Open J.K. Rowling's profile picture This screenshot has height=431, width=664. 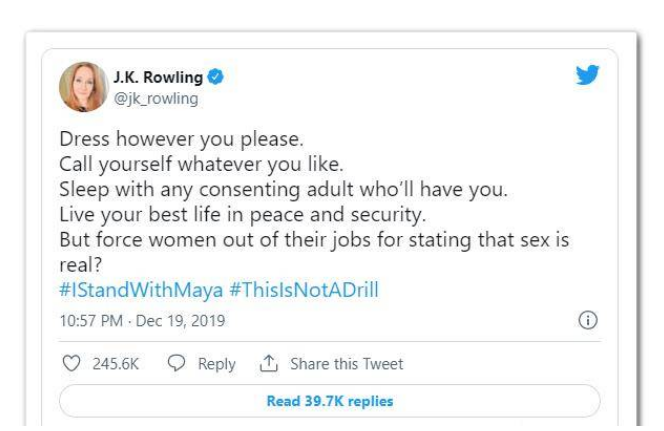(86, 87)
